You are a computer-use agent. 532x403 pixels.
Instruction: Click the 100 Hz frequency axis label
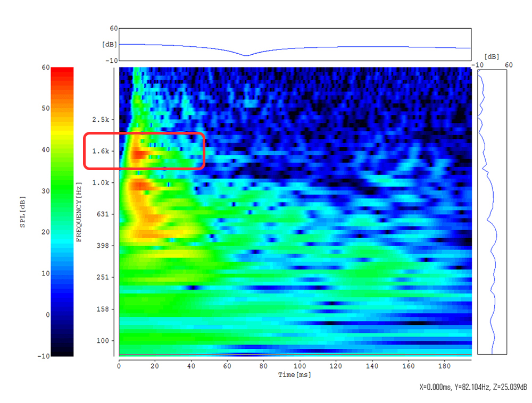[103, 341]
